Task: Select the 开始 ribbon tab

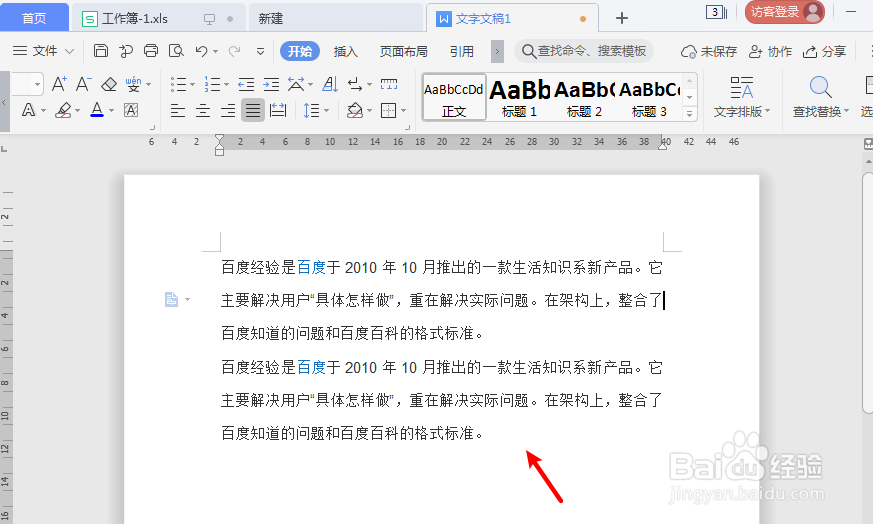Action: pyautogui.click(x=300, y=51)
